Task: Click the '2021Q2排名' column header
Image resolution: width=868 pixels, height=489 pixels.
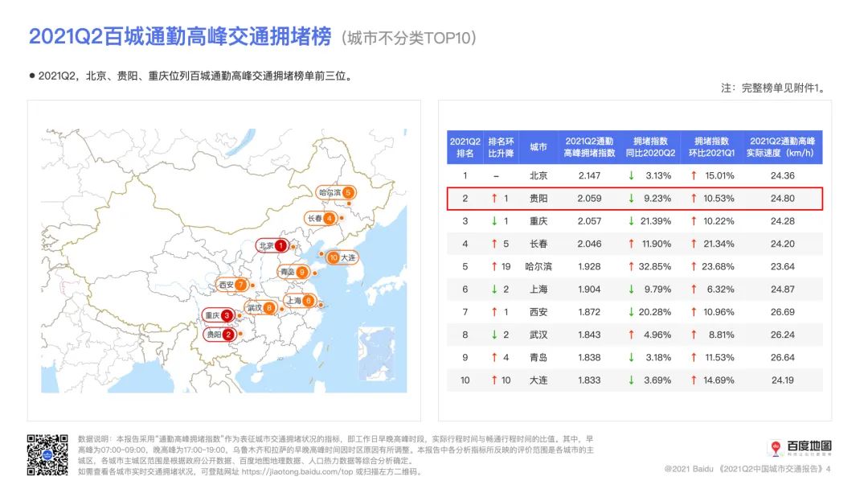Action: (x=465, y=147)
